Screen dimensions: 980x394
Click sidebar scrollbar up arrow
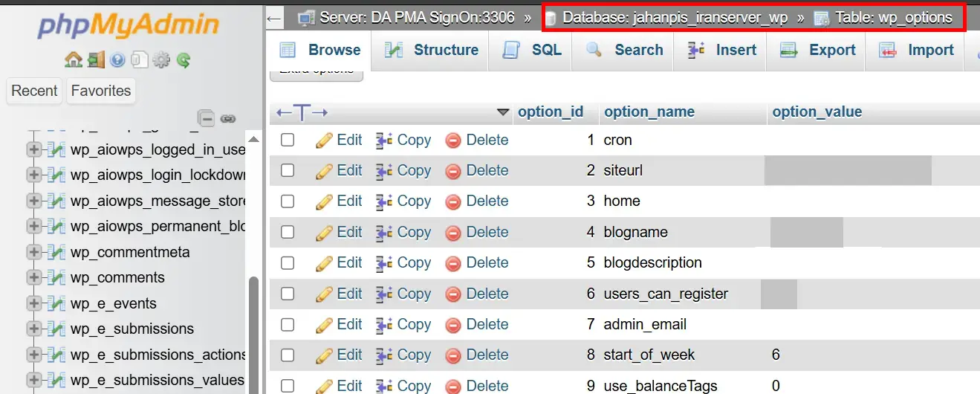(253, 140)
